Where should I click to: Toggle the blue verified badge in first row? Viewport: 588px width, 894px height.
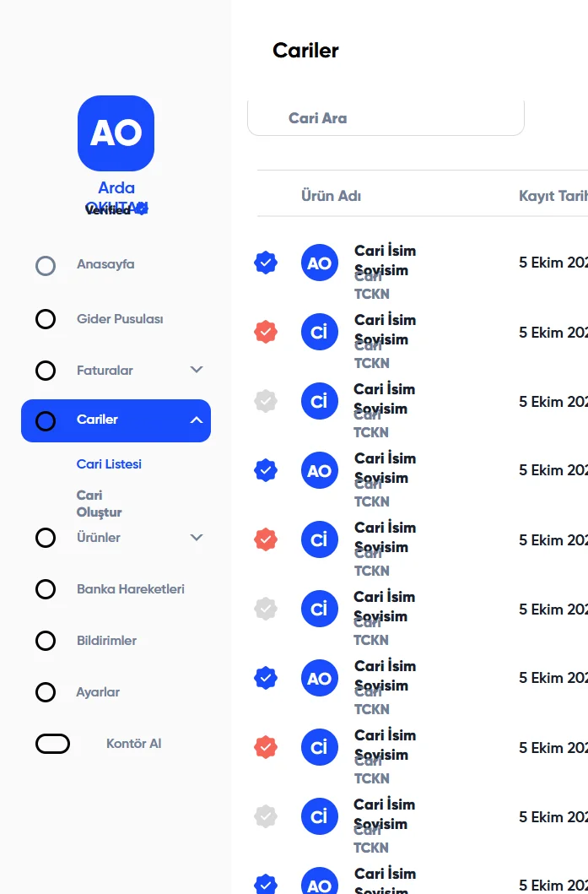[266, 263]
